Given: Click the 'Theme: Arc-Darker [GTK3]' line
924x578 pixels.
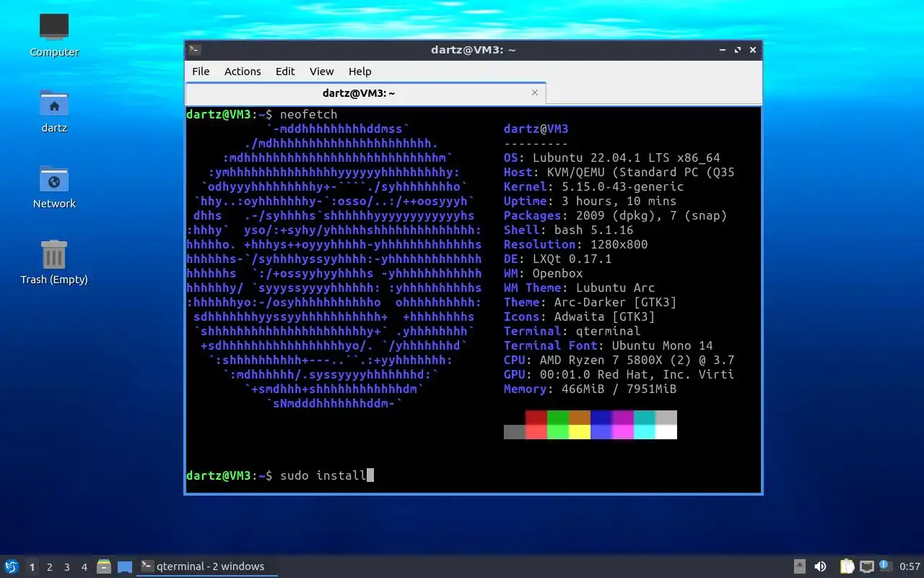Looking at the screenshot, I should (590, 302).
